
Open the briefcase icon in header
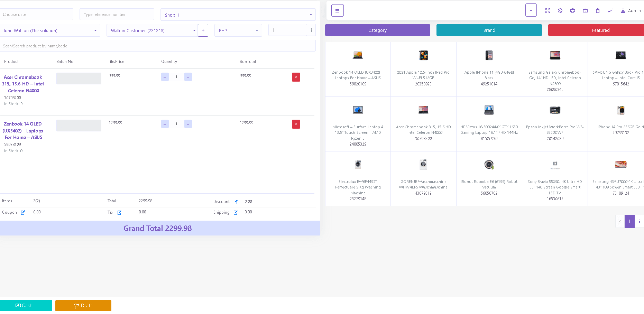585,11
